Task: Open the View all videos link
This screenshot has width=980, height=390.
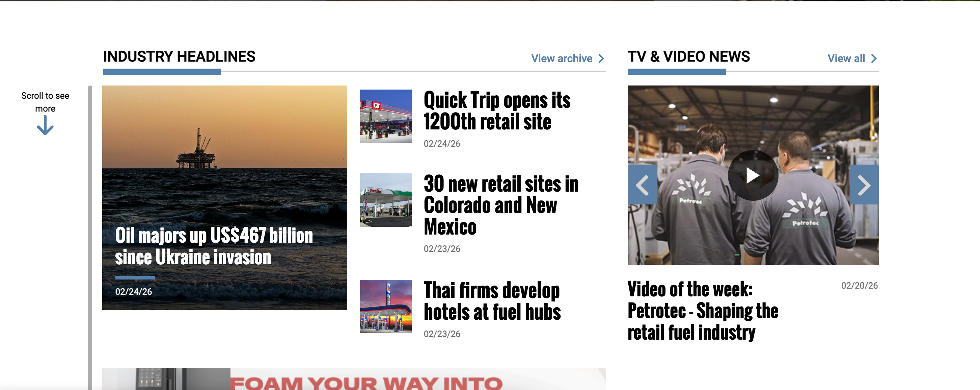Action: [846, 59]
